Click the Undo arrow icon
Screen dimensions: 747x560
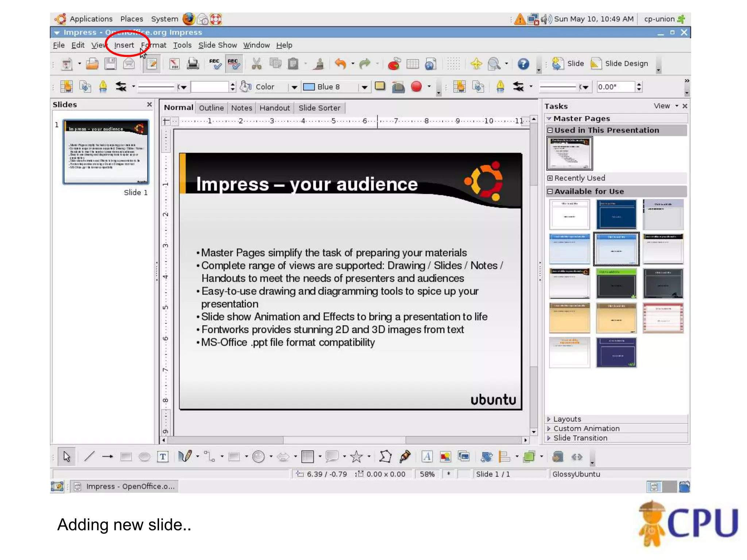pyautogui.click(x=340, y=64)
